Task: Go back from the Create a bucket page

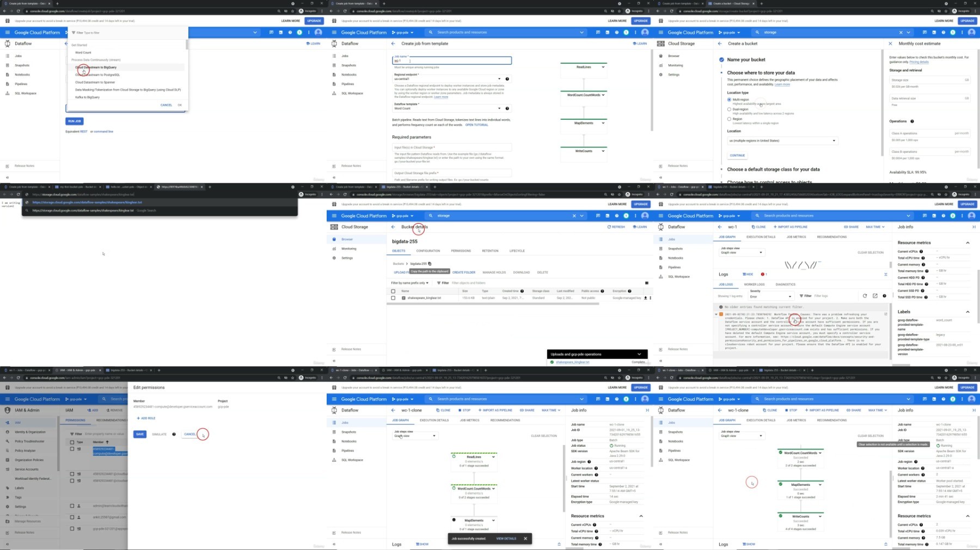Action: coord(720,44)
